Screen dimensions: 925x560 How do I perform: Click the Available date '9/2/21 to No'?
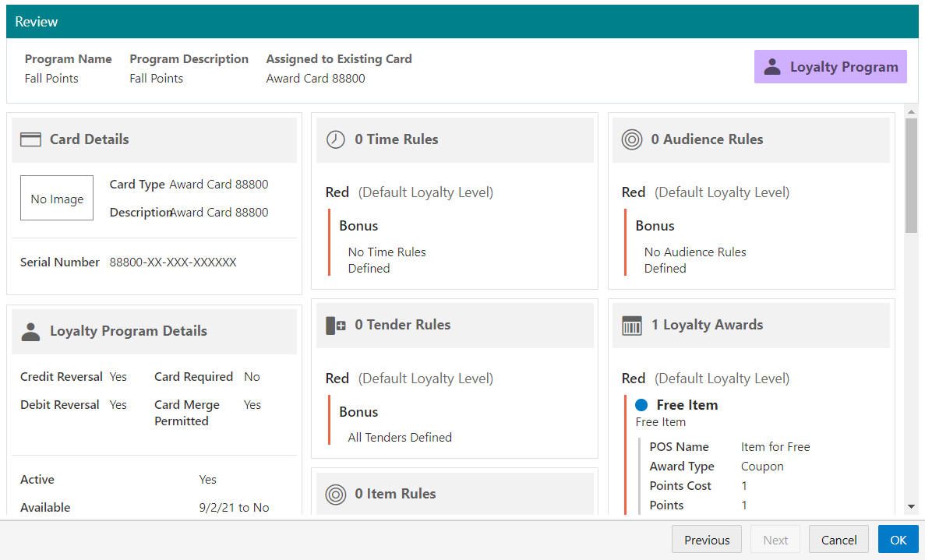[235, 508]
